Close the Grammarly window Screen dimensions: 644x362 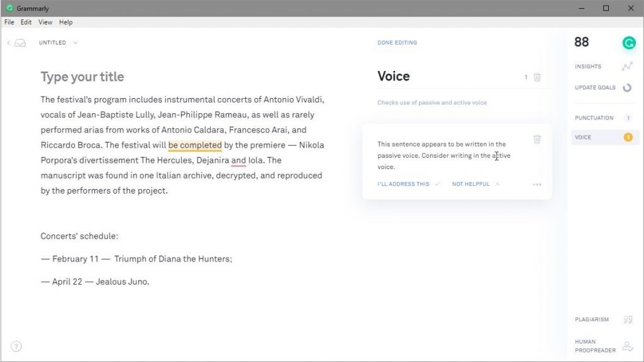click(631, 8)
